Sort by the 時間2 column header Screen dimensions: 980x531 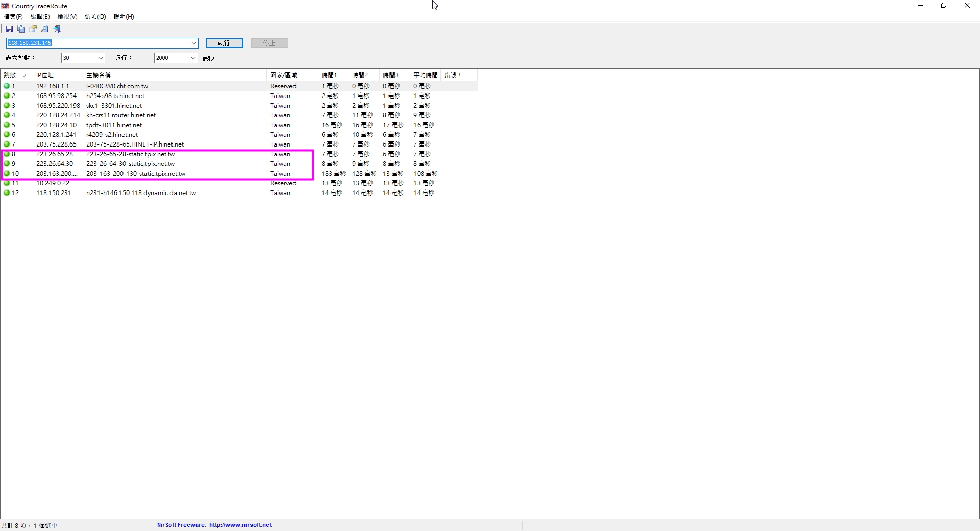(x=364, y=75)
